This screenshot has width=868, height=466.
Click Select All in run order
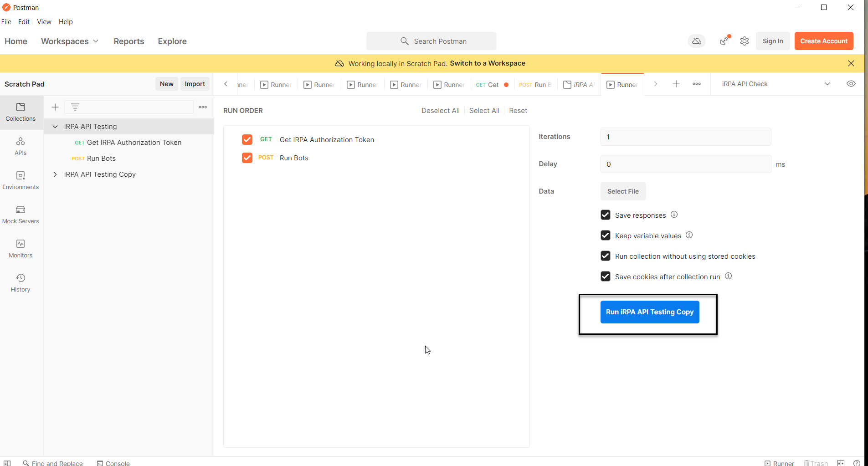(484, 111)
